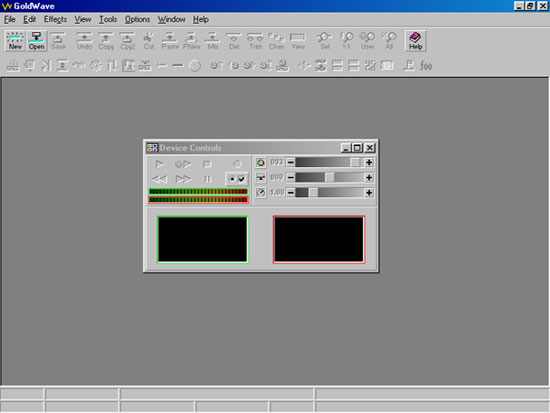Image resolution: width=550 pixels, height=413 pixels.
Task: Click the Open file toolbar button
Action: tap(36, 41)
